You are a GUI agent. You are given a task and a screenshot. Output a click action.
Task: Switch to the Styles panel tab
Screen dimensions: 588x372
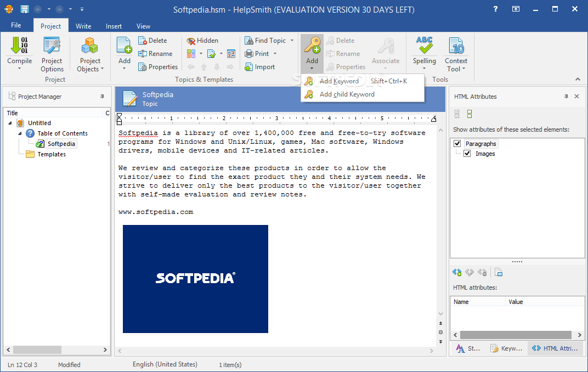pyautogui.click(x=468, y=348)
